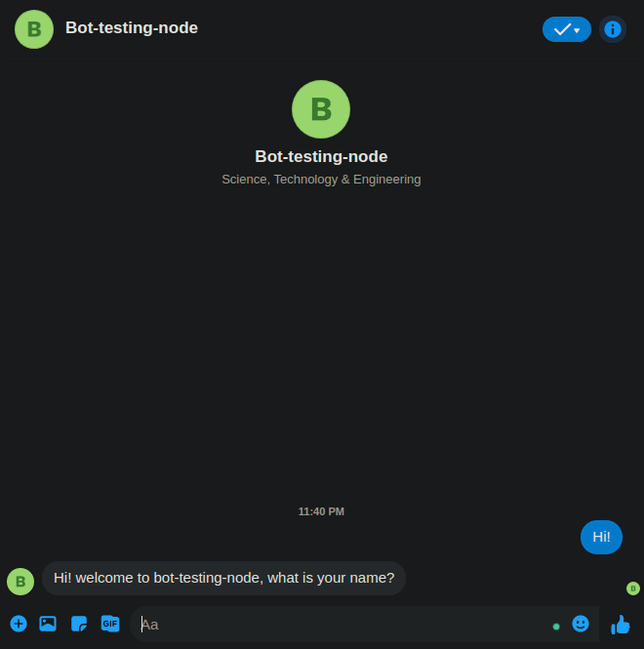
Task: Attach a photo using the image icon
Action: coord(48,624)
